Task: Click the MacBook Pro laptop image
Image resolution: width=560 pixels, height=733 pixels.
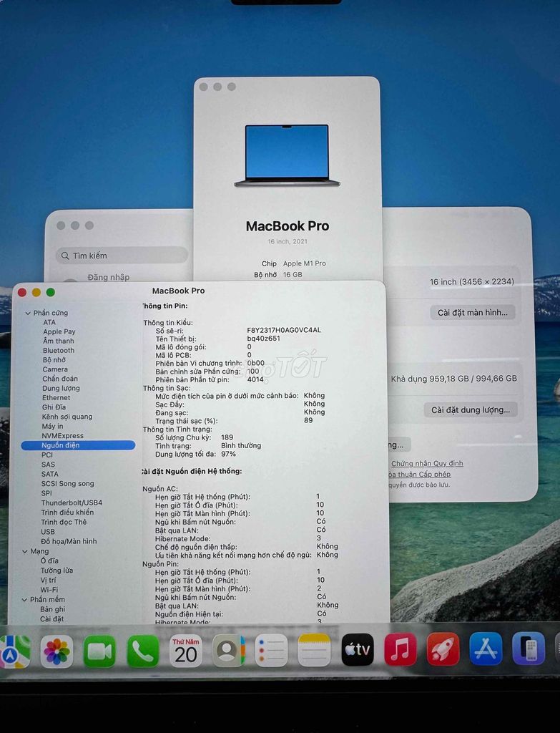Action: click(287, 155)
